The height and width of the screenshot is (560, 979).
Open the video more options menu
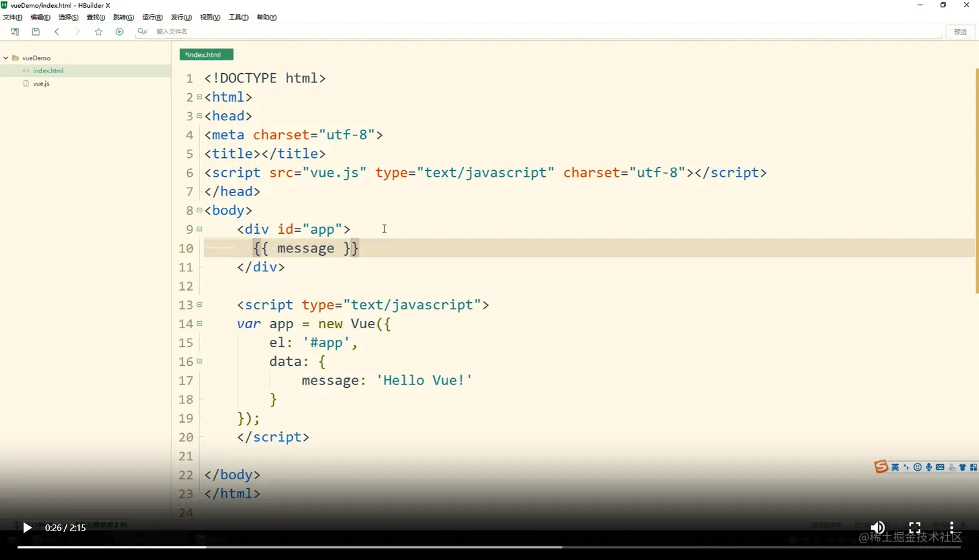(952, 528)
